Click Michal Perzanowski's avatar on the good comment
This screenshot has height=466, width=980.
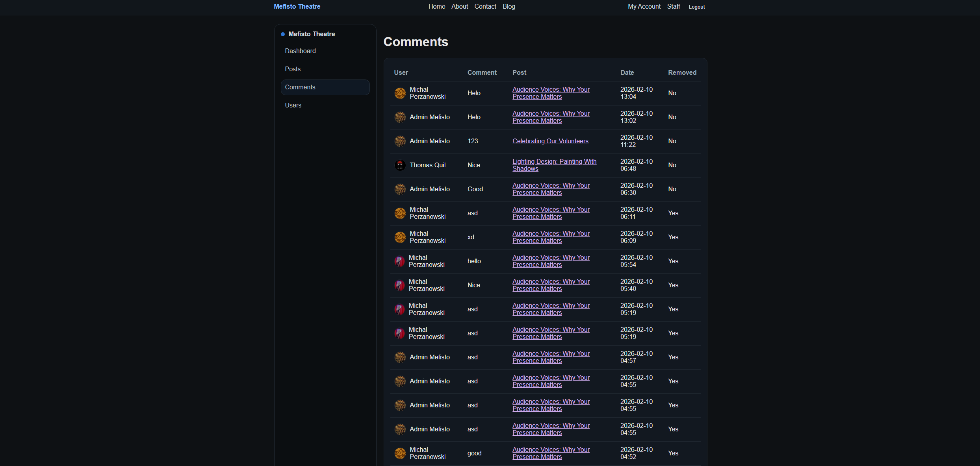click(x=400, y=453)
